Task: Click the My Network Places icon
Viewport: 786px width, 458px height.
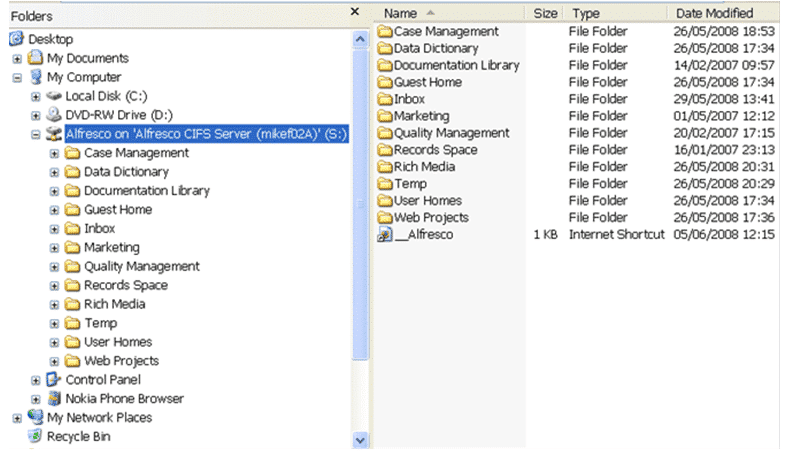Action: tap(35, 417)
